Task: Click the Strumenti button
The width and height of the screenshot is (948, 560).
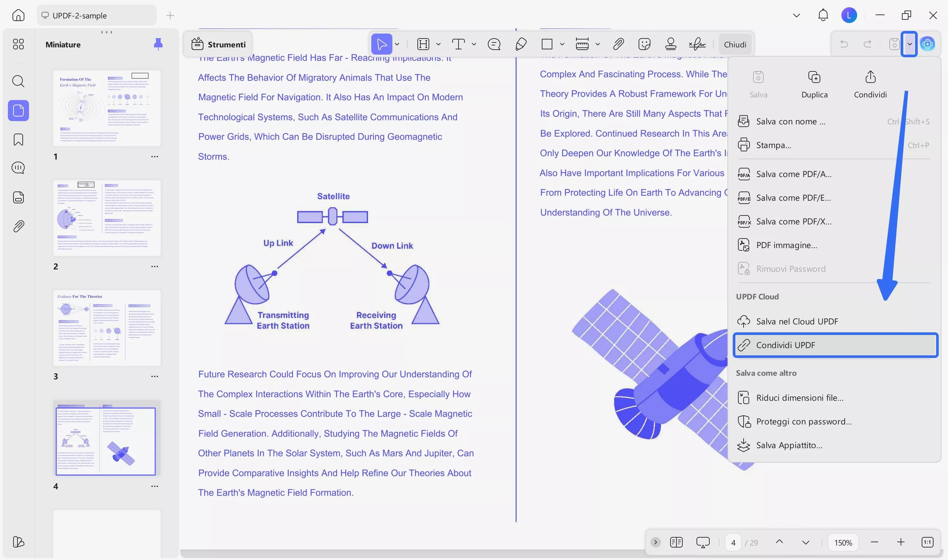Action: [x=218, y=44]
